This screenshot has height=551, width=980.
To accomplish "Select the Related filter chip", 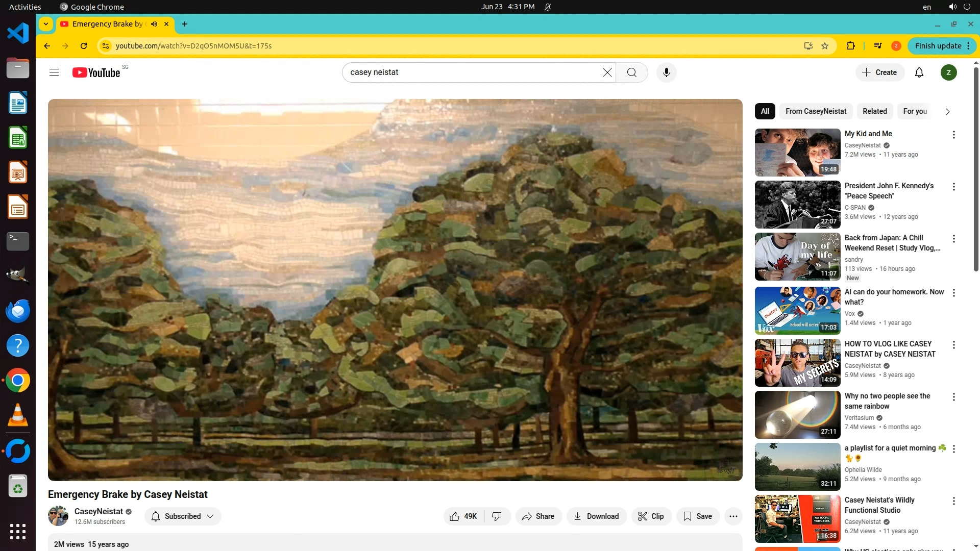I will point(874,111).
